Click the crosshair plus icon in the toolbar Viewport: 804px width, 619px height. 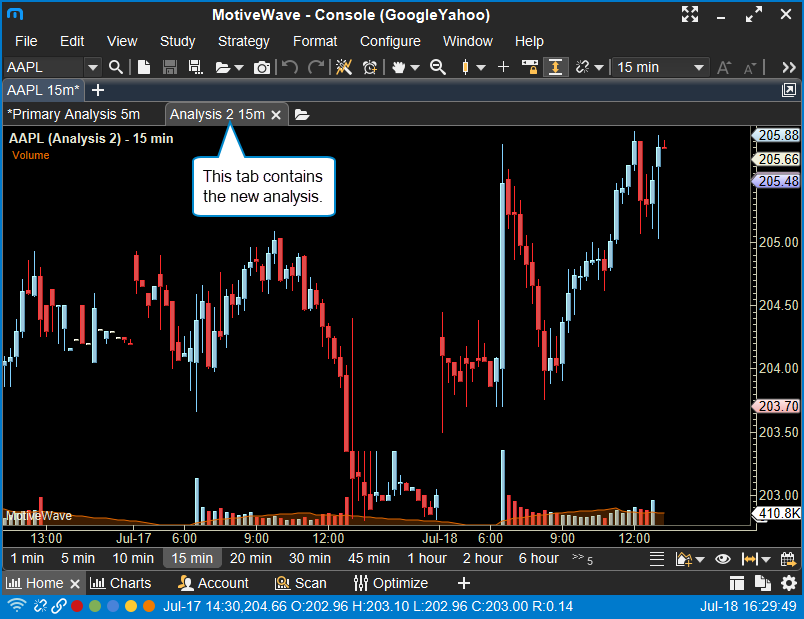point(504,67)
